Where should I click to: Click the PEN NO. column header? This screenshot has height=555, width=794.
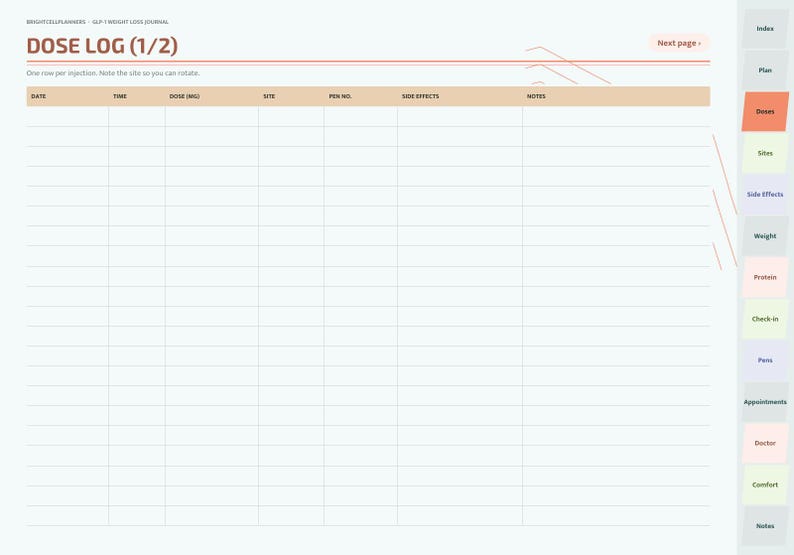pos(361,96)
